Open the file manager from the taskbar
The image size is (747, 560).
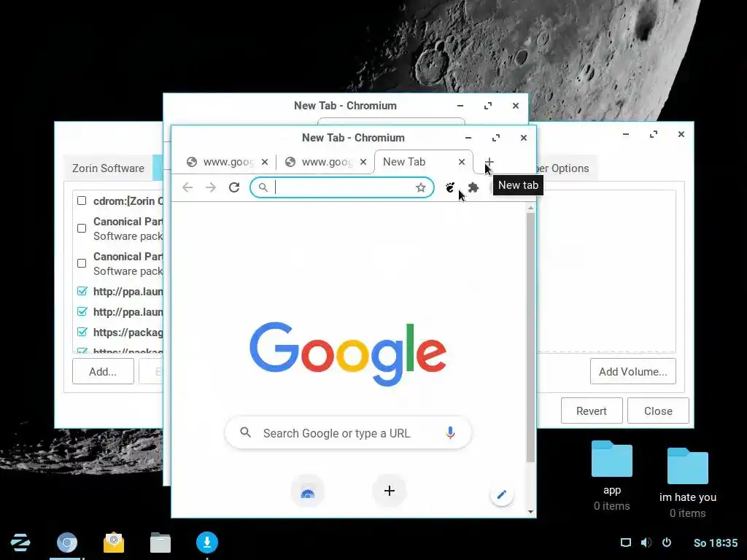160,542
